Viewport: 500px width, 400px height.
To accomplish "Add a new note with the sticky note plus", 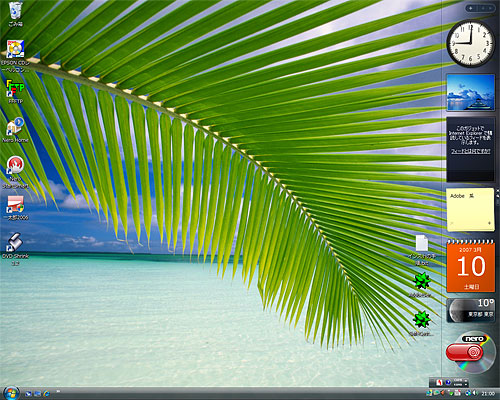I will [x=489, y=223].
